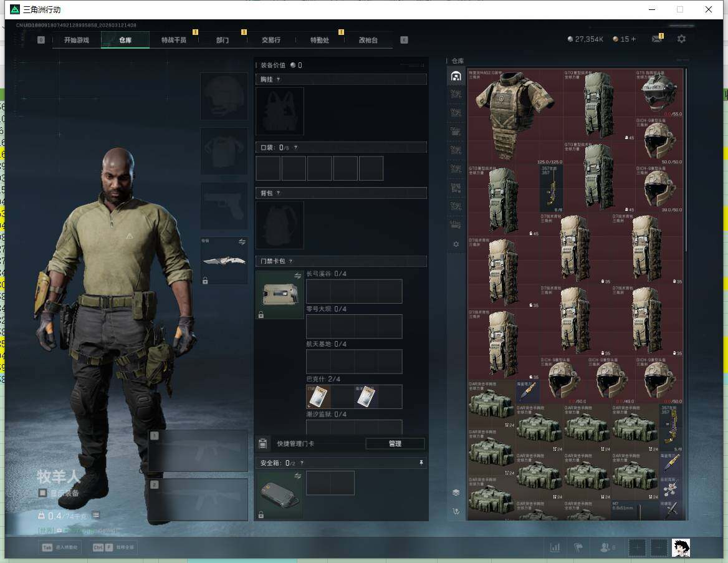Click the 长弓溪谷 keycard slots row

354,291
